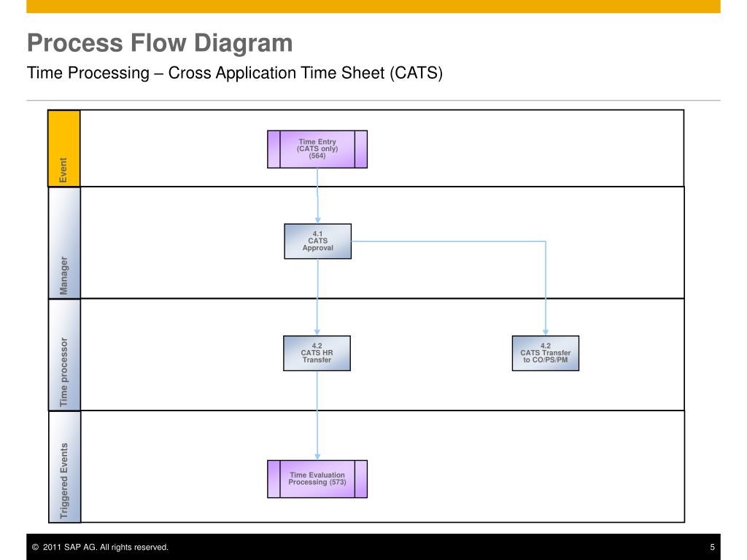Image resolution: width=747 pixels, height=560 pixels.
Task: Click the Time Entry (CATS only) (564) box
Action: click(x=317, y=149)
